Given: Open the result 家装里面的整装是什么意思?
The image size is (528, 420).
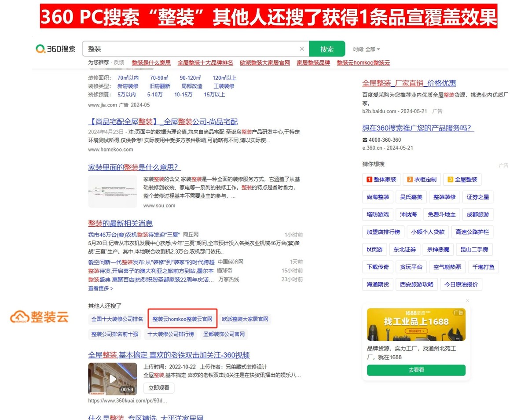Looking at the screenshot, I should [135, 167].
